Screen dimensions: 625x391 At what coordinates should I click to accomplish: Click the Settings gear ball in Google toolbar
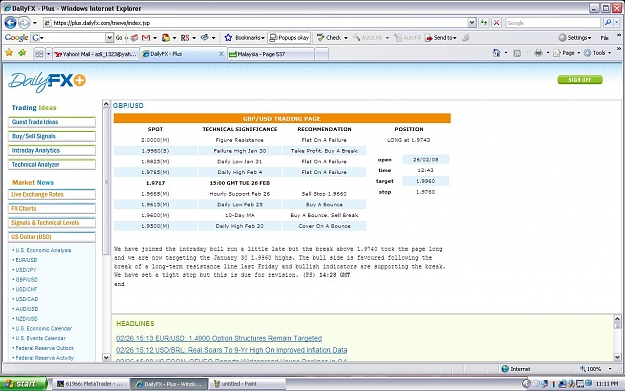coord(562,38)
